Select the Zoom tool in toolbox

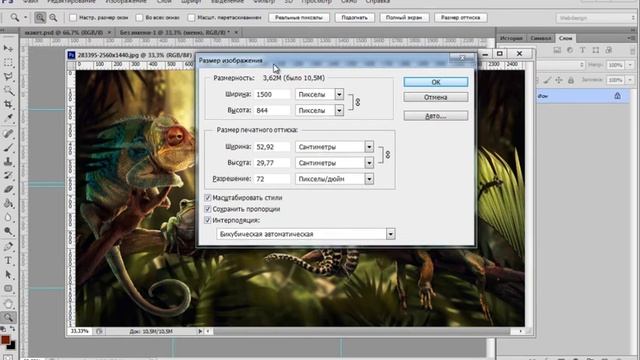tap(8, 317)
